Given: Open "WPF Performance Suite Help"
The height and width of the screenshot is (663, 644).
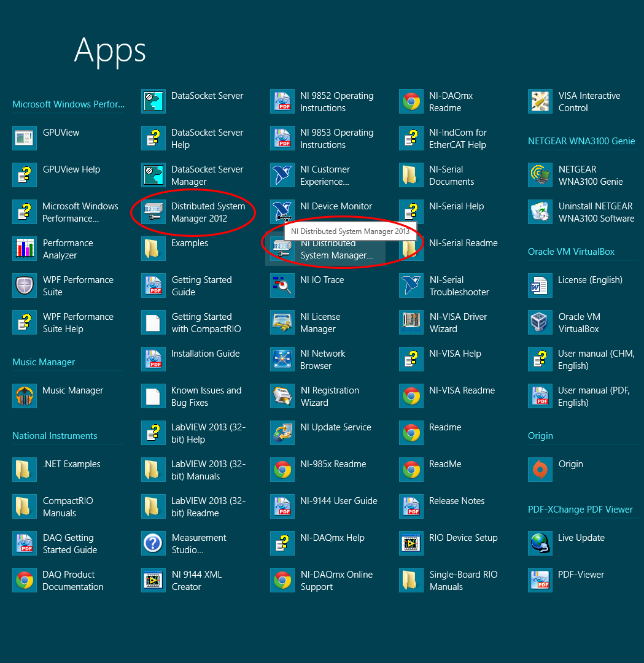Looking at the screenshot, I should [63, 322].
